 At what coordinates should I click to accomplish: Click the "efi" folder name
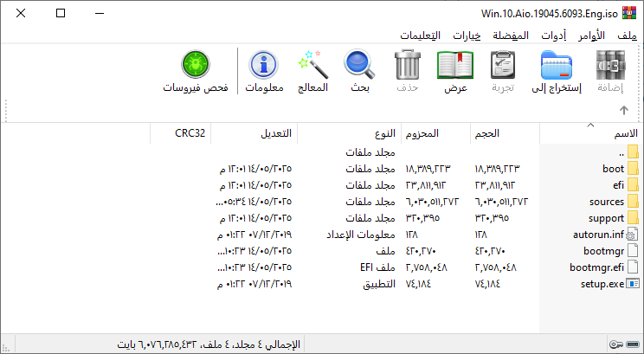pyautogui.click(x=619, y=185)
